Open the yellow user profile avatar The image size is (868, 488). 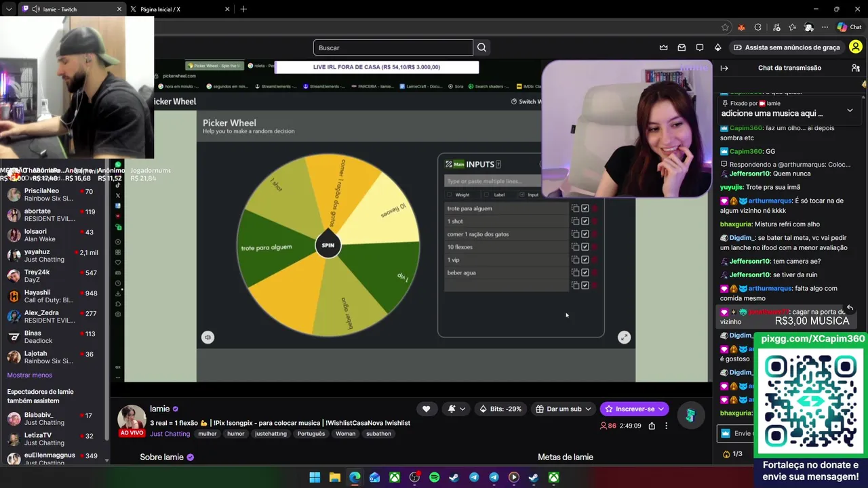(x=856, y=47)
